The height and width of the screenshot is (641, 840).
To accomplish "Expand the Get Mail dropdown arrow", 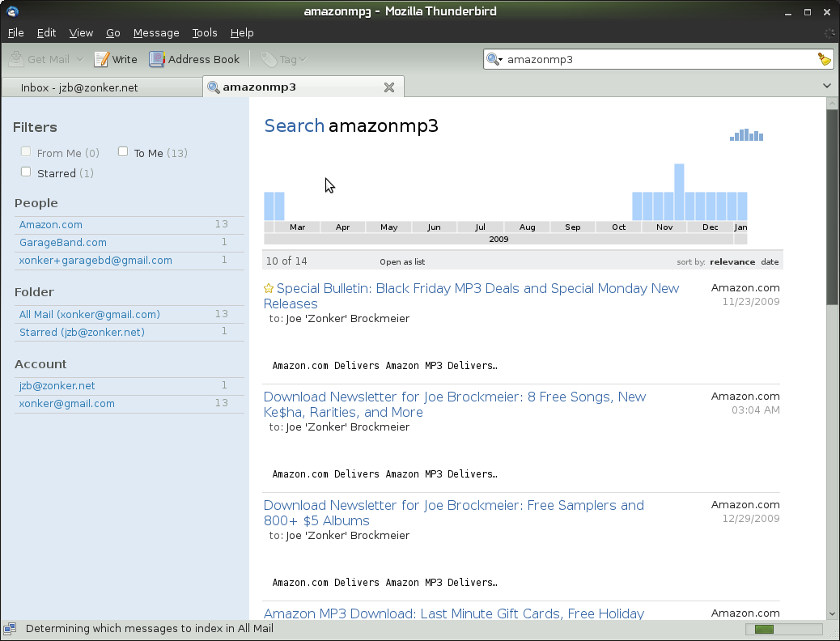I will click(x=79, y=59).
